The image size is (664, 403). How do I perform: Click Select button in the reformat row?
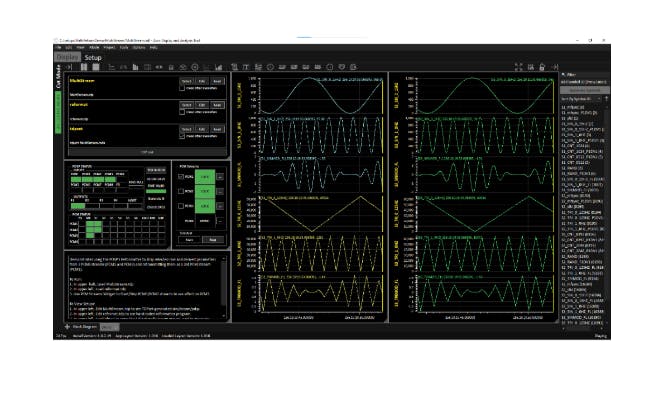click(x=186, y=105)
